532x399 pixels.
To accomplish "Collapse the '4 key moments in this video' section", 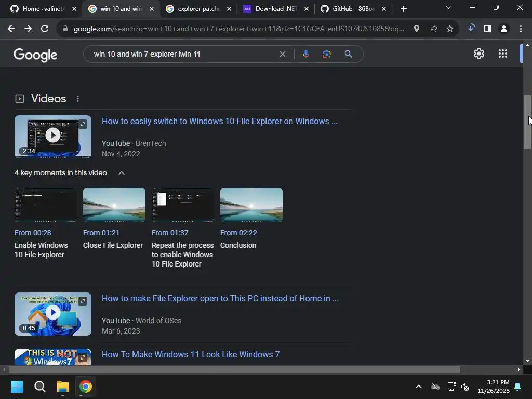I will click(x=122, y=173).
